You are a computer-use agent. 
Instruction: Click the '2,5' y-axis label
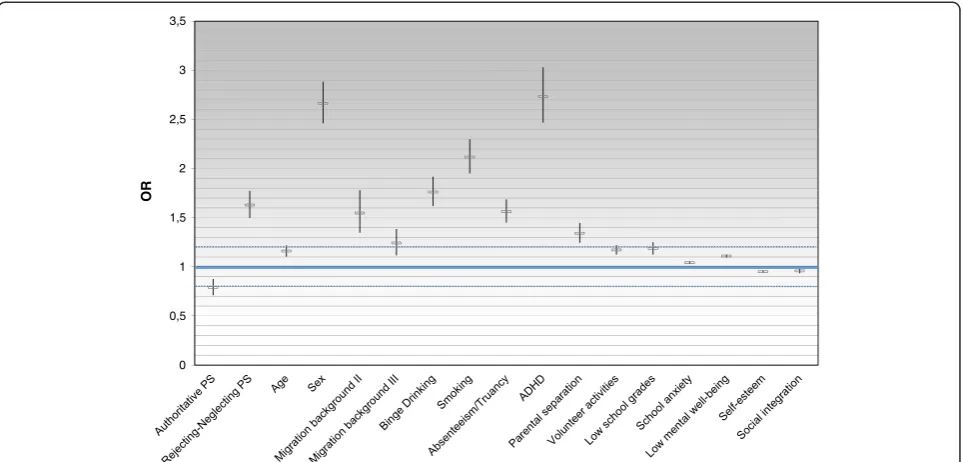(x=177, y=120)
